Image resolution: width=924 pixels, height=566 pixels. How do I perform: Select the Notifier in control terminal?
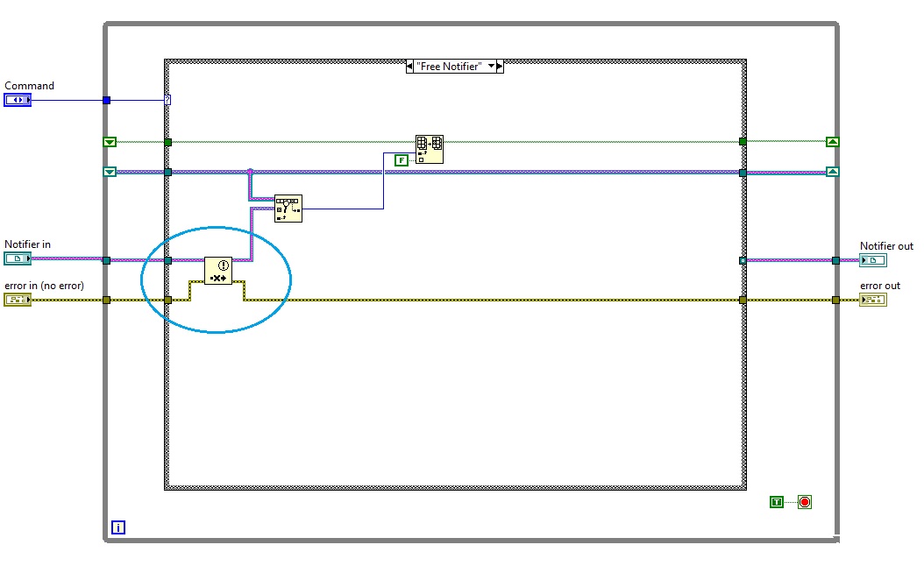click(18, 258)
